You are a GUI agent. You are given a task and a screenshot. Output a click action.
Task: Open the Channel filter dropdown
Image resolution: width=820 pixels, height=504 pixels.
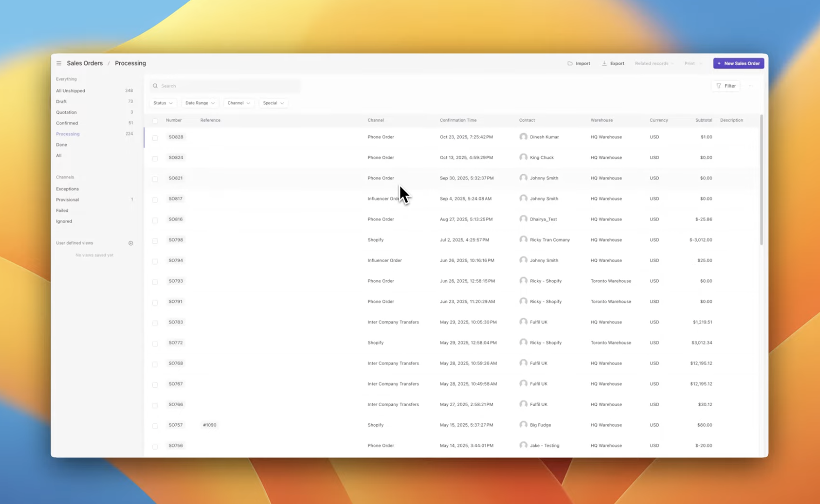click(239, 103)
